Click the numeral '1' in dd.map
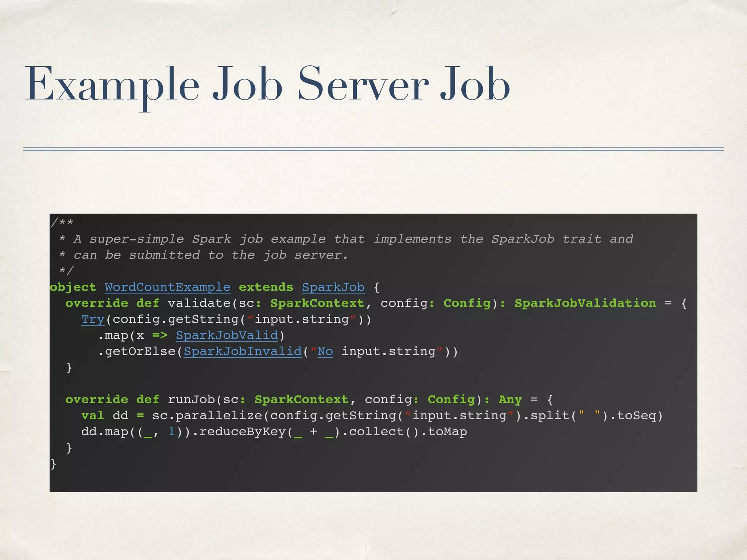This screenshot has height=560, width=747. pos(171,432)
